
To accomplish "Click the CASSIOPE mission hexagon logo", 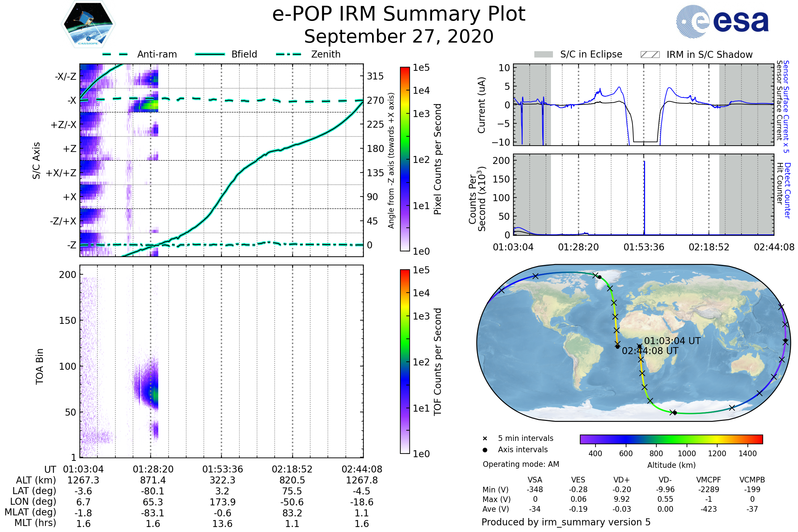I will coord(88,24).
